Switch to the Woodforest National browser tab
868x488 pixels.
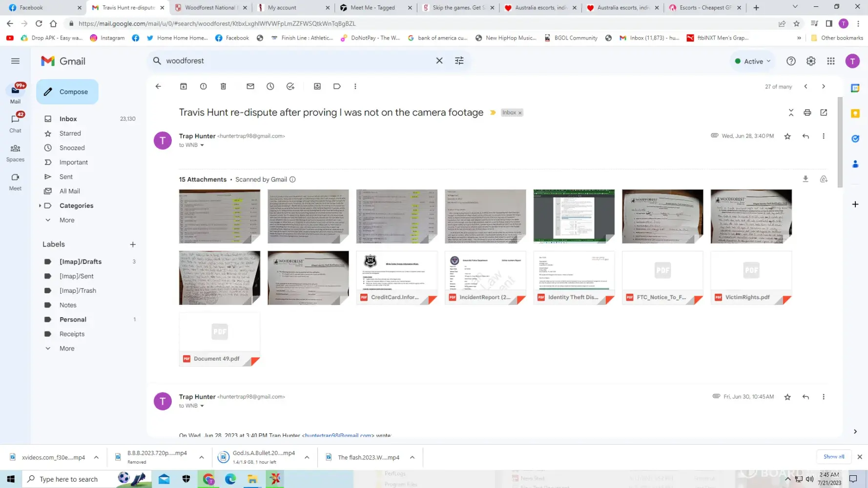click(210, 8)
